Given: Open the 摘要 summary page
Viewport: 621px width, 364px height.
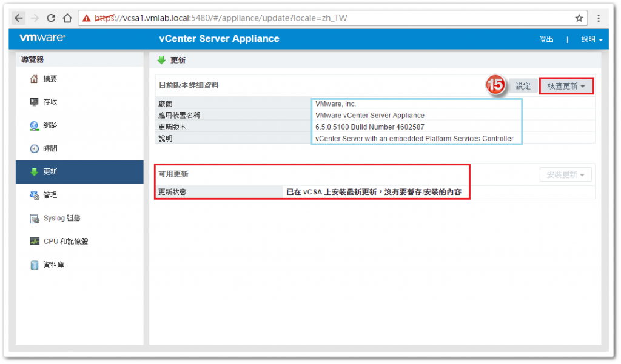Looking at the screenshot, I should (x=50, y=79).
